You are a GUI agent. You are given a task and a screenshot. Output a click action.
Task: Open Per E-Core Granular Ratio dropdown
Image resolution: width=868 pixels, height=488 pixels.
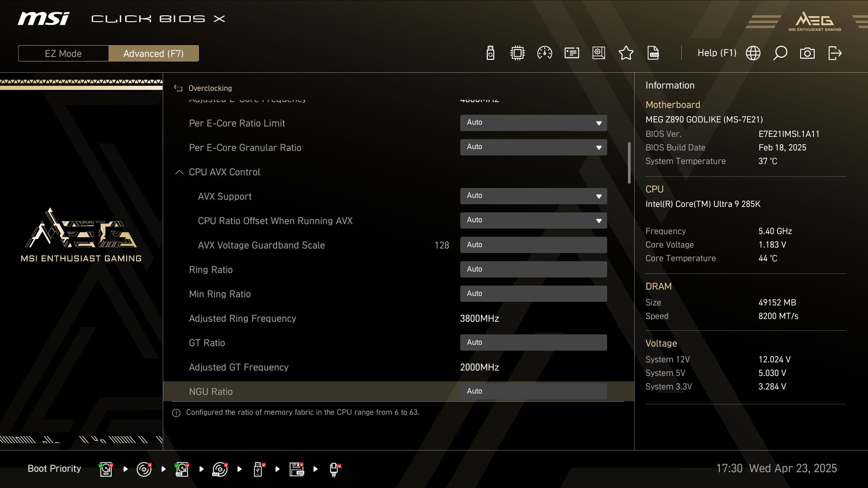tap(533, 147)
